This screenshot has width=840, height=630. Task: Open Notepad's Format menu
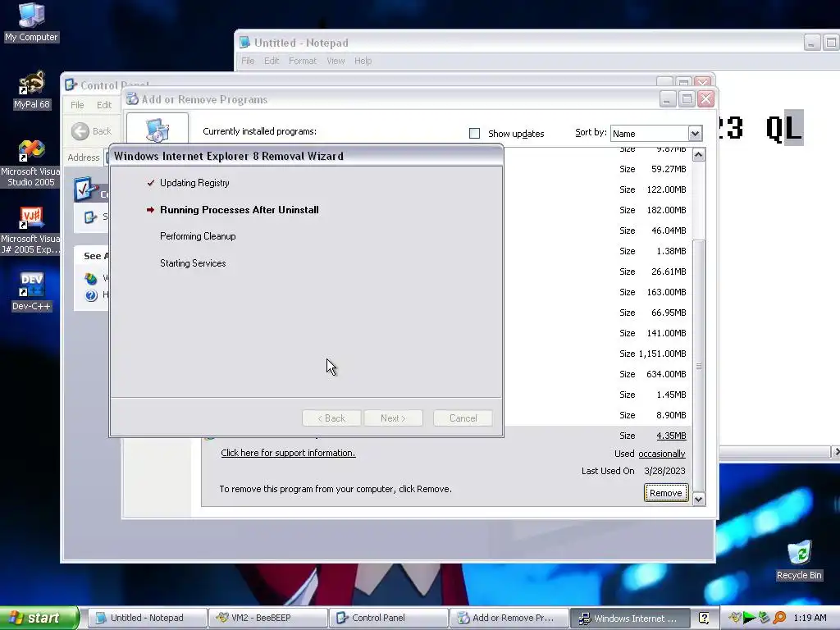coord(302,61)
